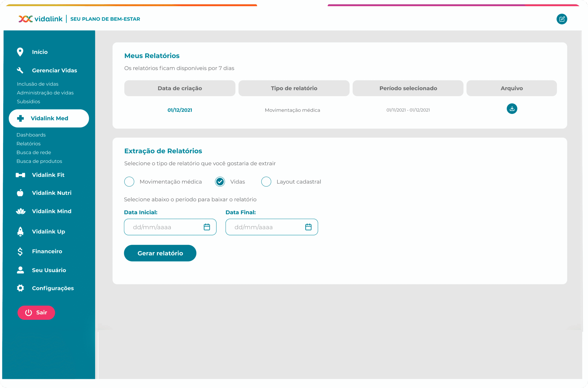Viewport: 588px width, 388px height.
Task: Open Busca de produtos submenu item
Action: [39, 161]
